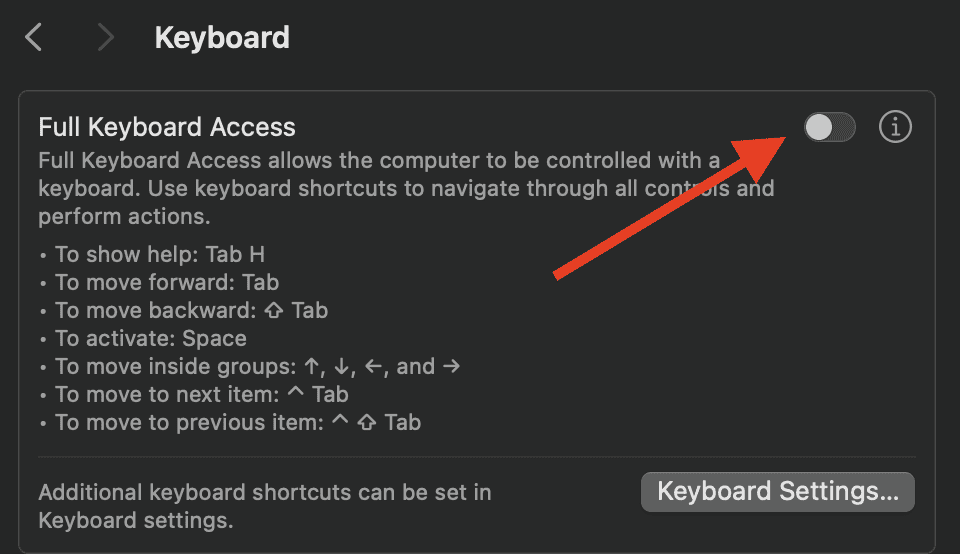Go back using the left chevron
960x554 pixels.
34,38
